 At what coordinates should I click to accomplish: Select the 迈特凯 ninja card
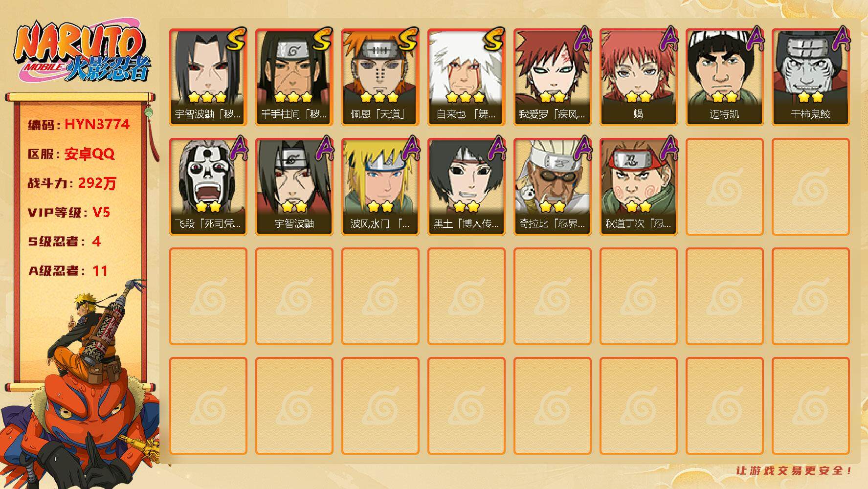pyautogui.click(x=724, y=77)
